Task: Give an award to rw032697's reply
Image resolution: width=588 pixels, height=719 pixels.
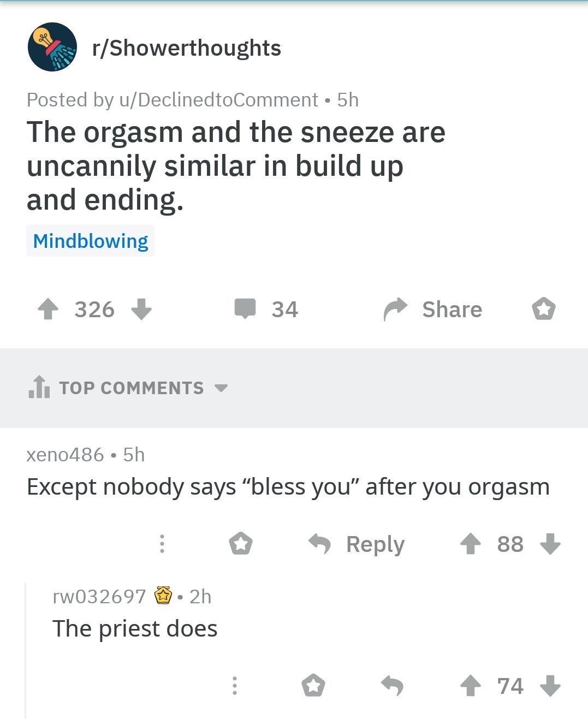Action: click(x=313, y=686)
